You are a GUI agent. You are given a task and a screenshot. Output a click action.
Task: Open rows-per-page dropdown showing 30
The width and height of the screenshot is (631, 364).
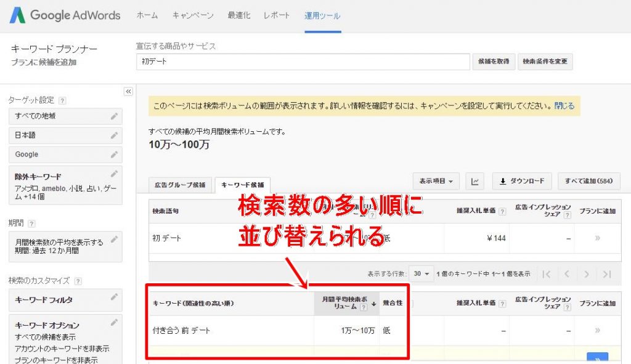[x=421, y=274]
